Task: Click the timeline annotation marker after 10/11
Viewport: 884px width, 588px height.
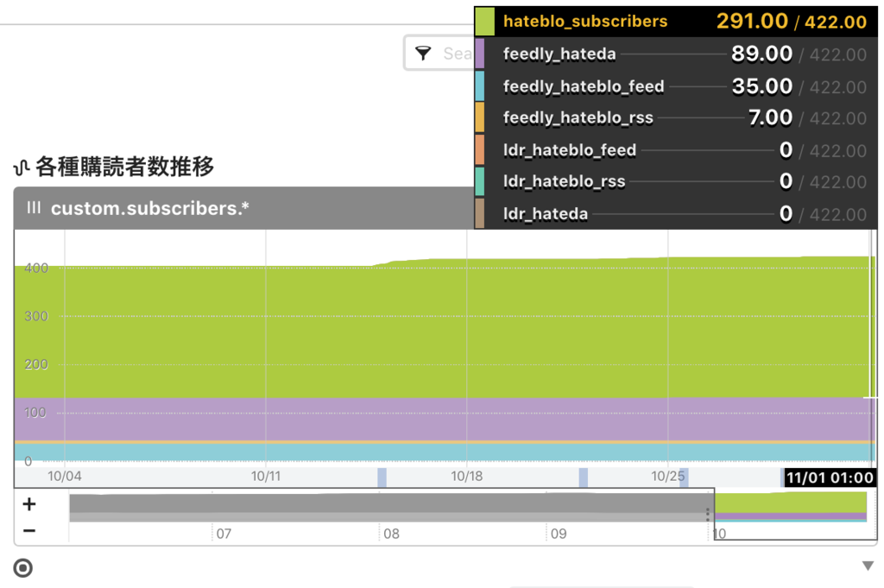Action: [382, 477]
